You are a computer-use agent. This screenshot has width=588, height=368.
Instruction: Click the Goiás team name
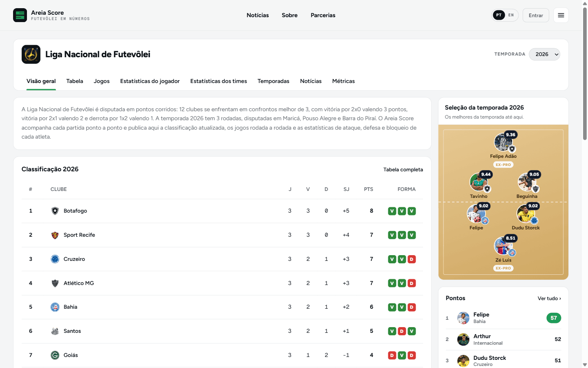(71, 355)
